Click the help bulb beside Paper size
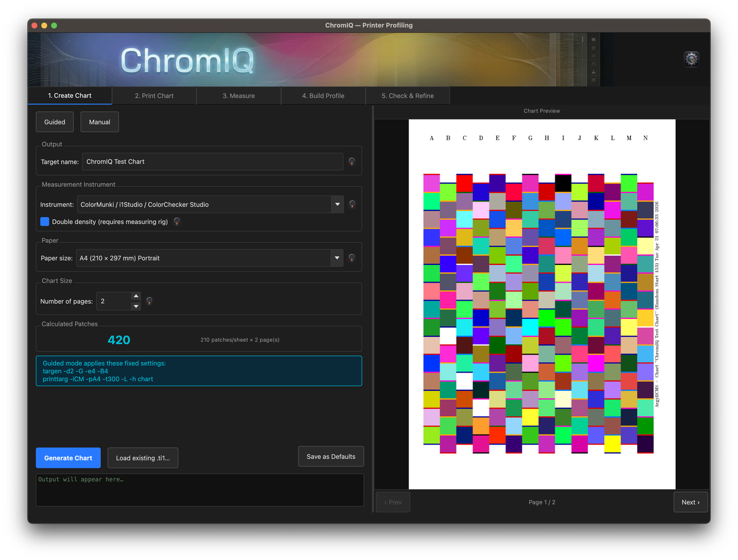 [x=352, y=258]
